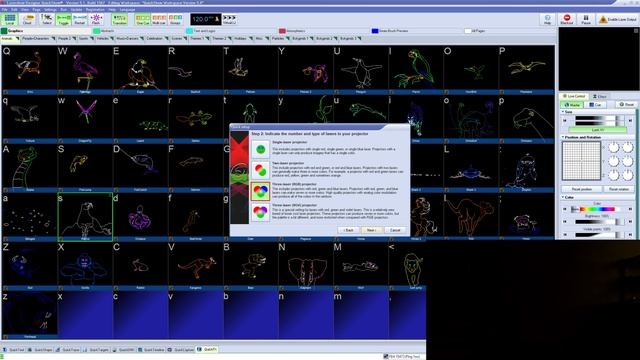Switch to the Atmospherics category tab
The width and height of the screenshot is (640, 360).
(292, 31)
